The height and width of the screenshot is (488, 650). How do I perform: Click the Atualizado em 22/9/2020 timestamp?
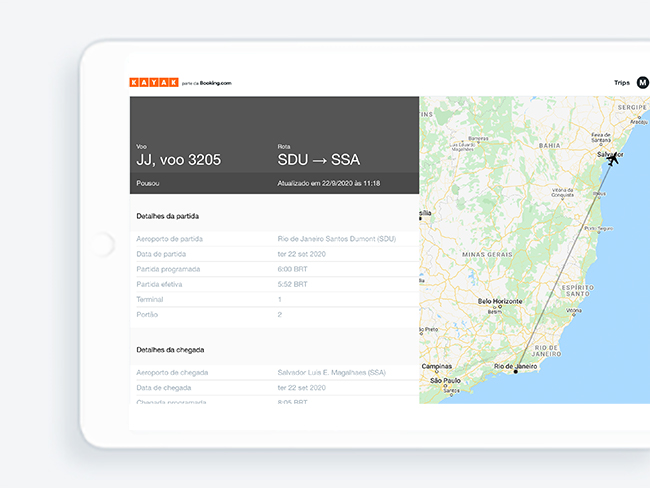click(328, 184)
